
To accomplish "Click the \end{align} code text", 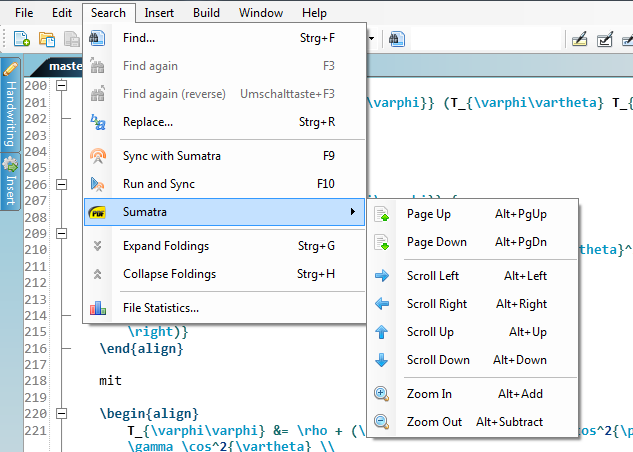I will click(x=141, y=349).
